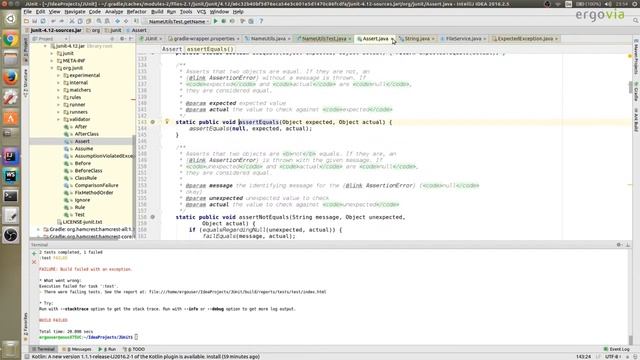Viewport: 640px width, 360px height.
Task: Switch to the String.java editor tab
Action: 417,38
